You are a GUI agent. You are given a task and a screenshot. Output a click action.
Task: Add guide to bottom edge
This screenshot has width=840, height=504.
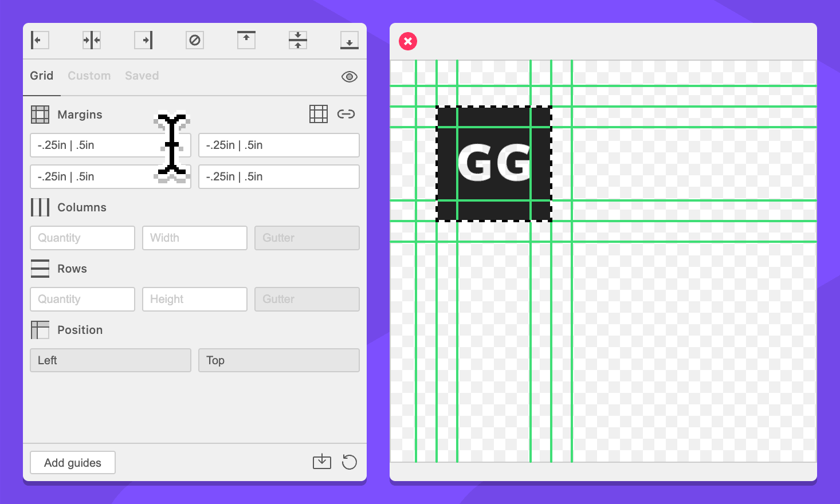[x=349, y=40]
